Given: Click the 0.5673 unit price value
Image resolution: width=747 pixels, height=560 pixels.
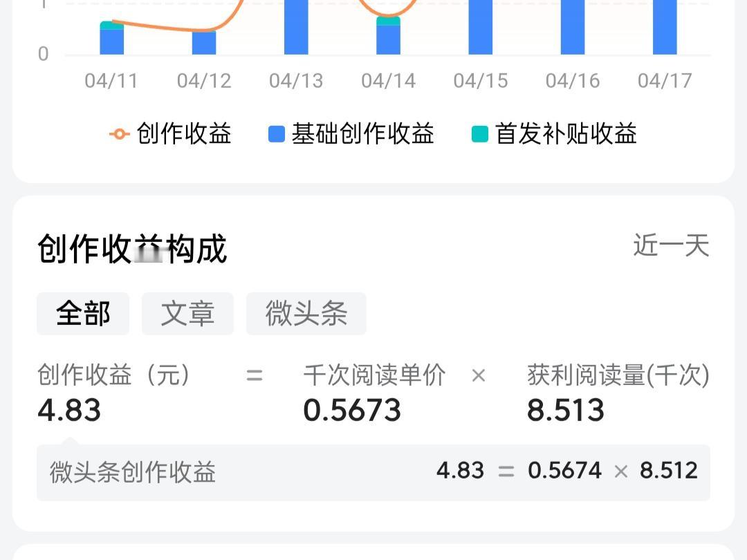Looking at the screenshot, I should point(352,410).
